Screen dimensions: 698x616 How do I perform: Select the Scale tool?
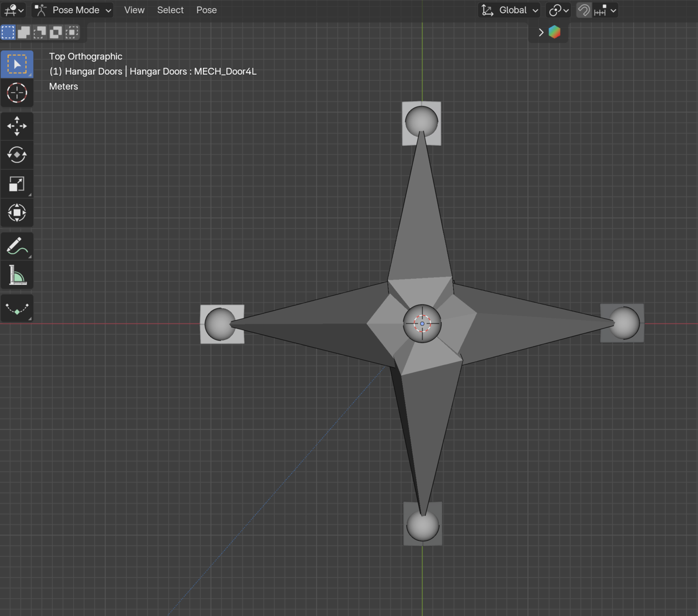(17, 184)
